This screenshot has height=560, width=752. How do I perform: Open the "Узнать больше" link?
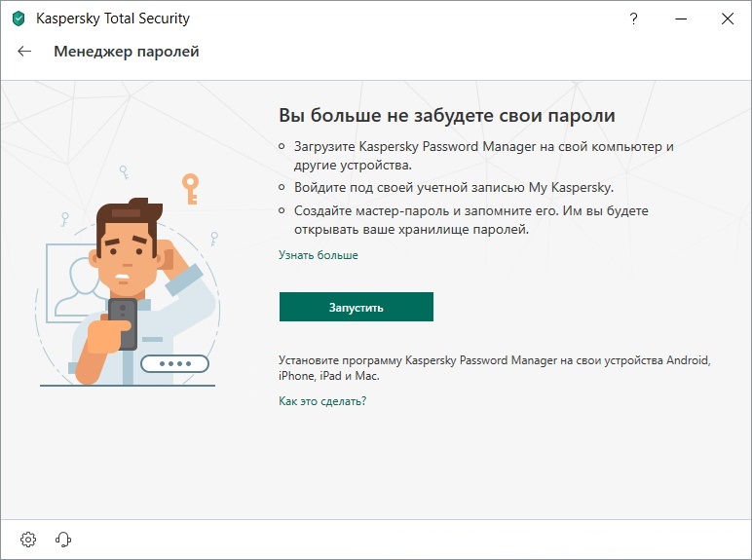pos(319,255)
